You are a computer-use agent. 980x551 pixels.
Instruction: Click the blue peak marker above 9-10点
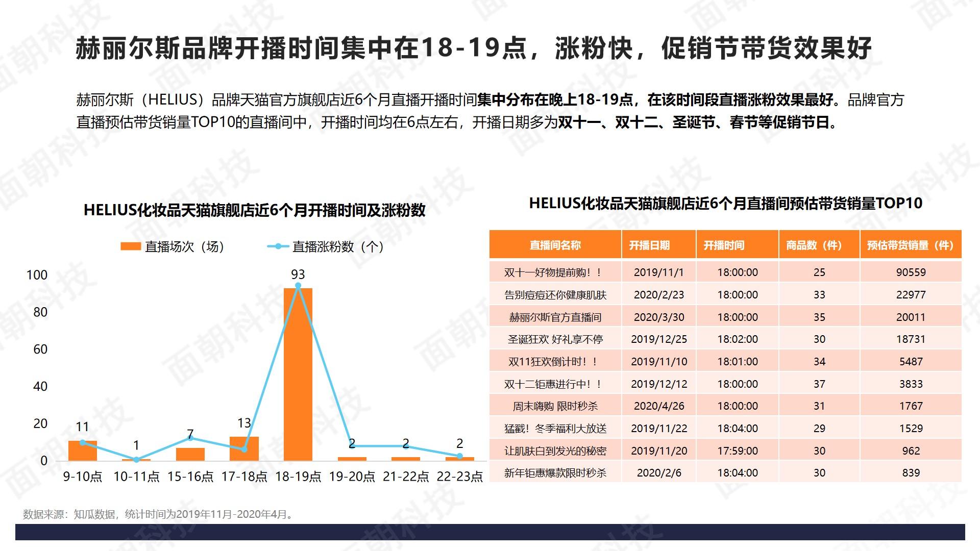pos(82,443)
